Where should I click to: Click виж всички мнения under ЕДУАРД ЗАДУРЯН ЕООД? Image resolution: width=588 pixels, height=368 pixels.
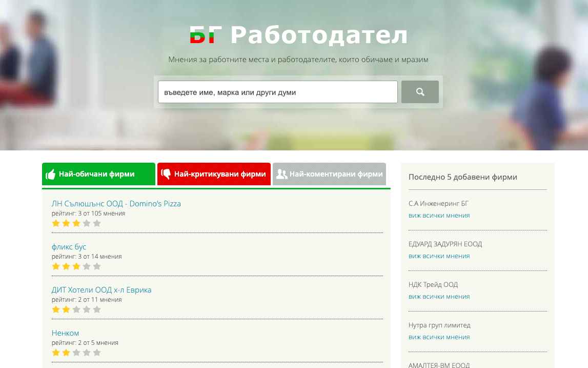pyautogui.click(x=439, y=256)
